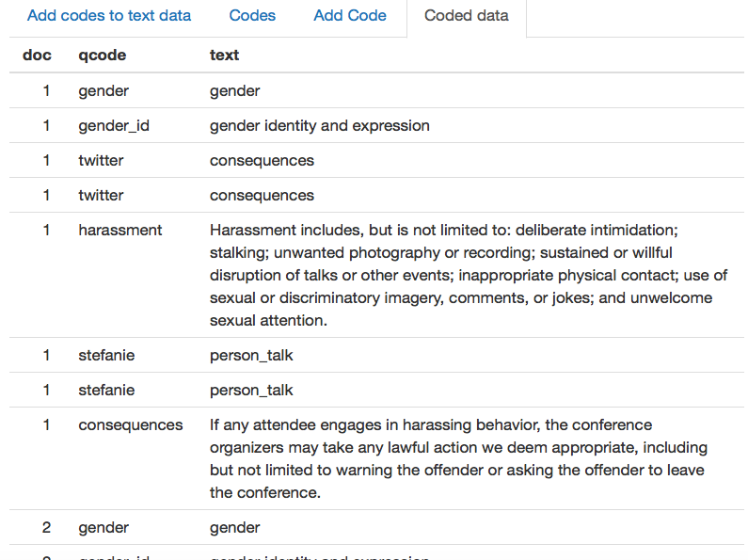This screenshot has height=560, width=748.
Task: Click person_talk text in second stefanie row
Action: pos(251,391)
